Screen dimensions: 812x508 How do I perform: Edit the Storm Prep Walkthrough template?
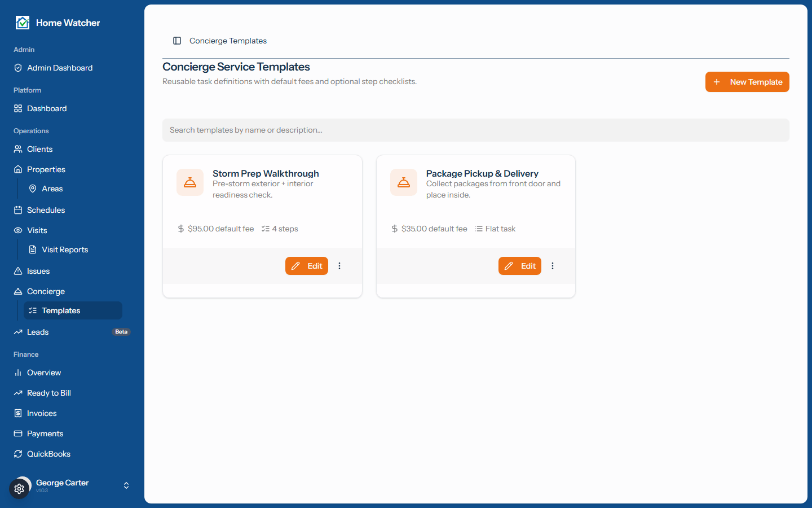click(x=307, y=266)
